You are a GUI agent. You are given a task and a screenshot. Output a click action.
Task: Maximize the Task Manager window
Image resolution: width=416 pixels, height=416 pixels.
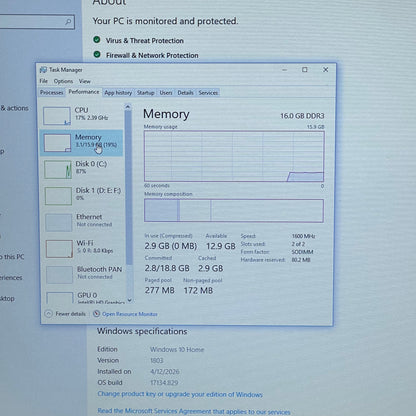point(305,70)
